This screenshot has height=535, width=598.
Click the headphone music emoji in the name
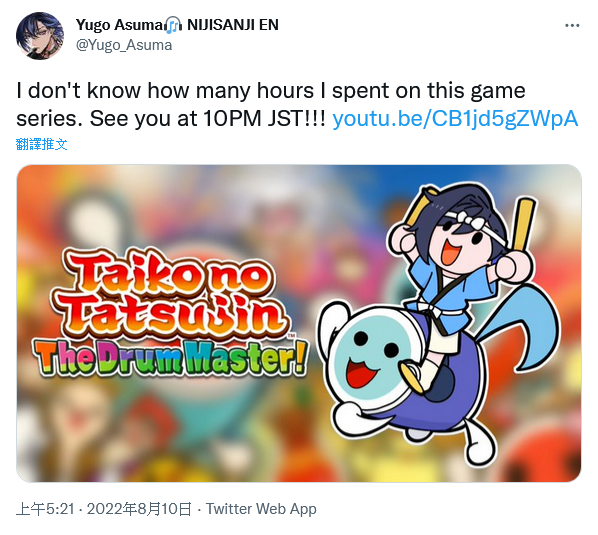[x=174, y=25]
